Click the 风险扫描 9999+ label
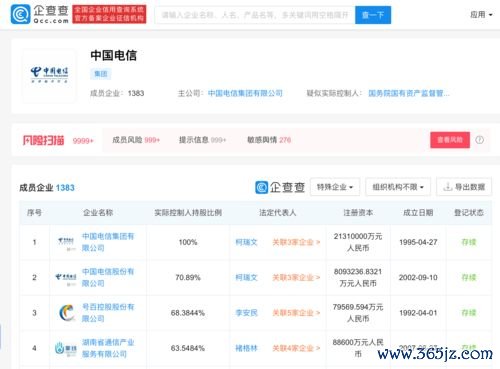Screen dimensions: 500x369 pyautogui.click(x=58, y=140)
